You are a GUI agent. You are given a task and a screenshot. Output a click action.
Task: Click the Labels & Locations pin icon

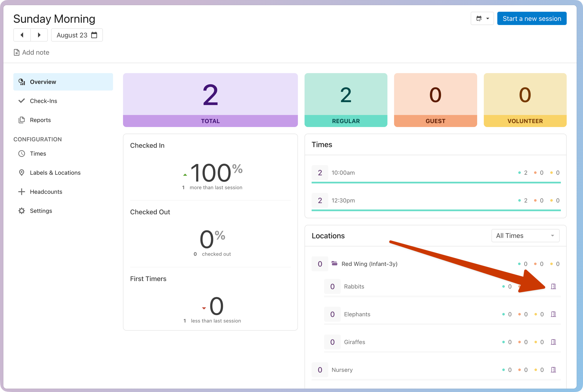[22, 173]
